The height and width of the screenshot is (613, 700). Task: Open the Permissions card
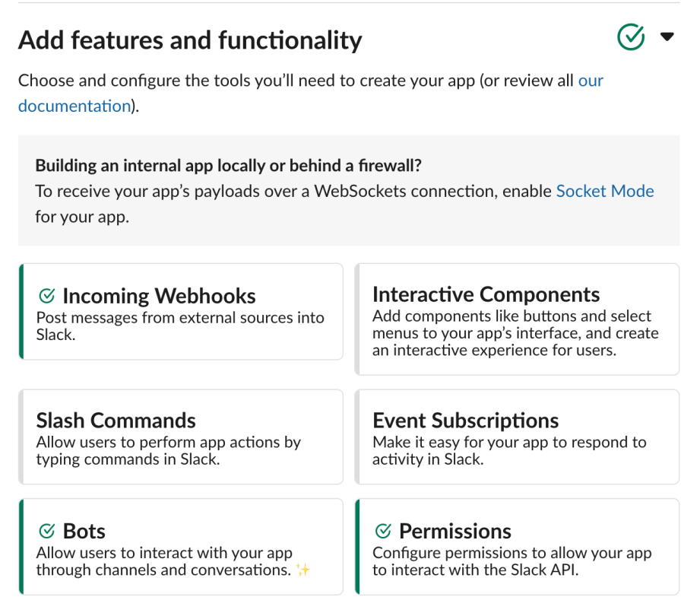517,547
